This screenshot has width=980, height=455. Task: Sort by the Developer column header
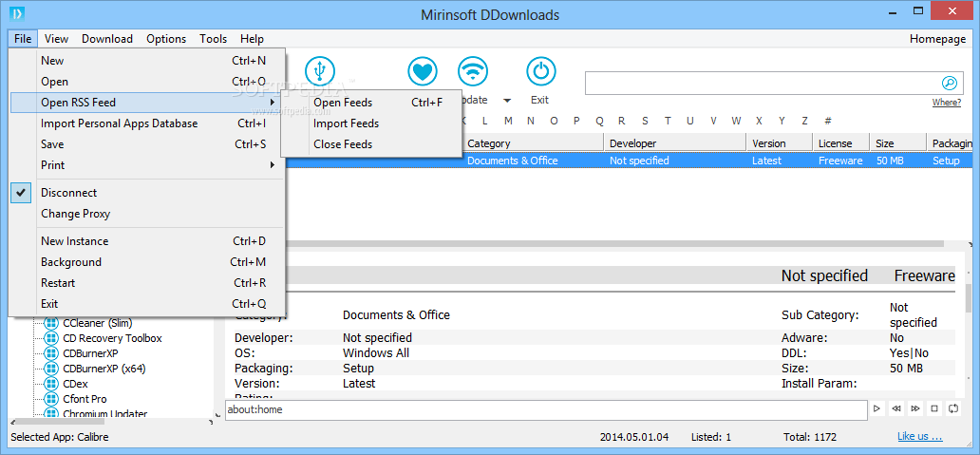675,143
